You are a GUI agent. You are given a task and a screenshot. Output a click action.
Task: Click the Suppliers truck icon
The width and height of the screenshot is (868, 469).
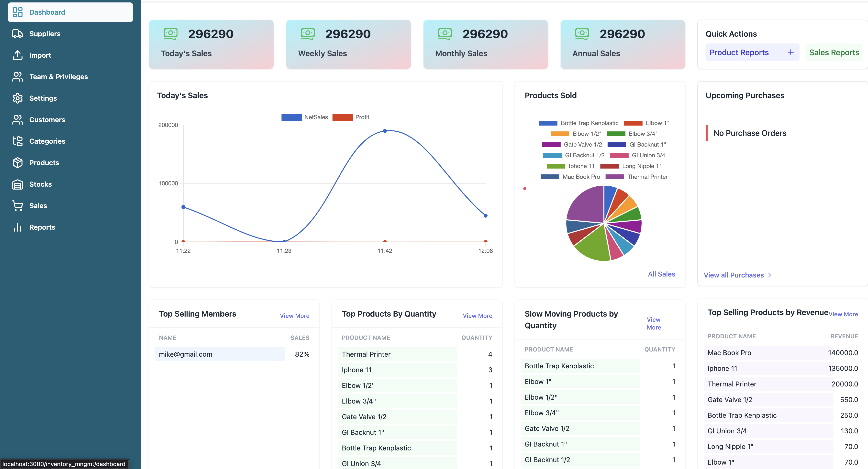18,34
